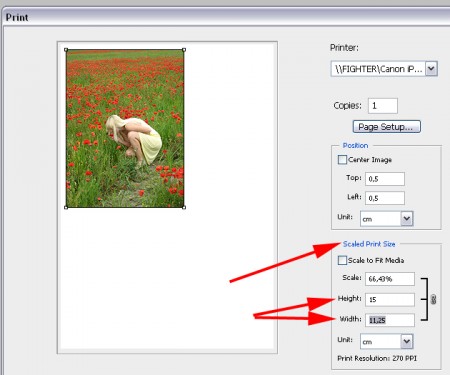This screenshot has width=450, height=375.
Task: Click the bottom-left resize handle of the preview image
Action: [x=66, y=207]
